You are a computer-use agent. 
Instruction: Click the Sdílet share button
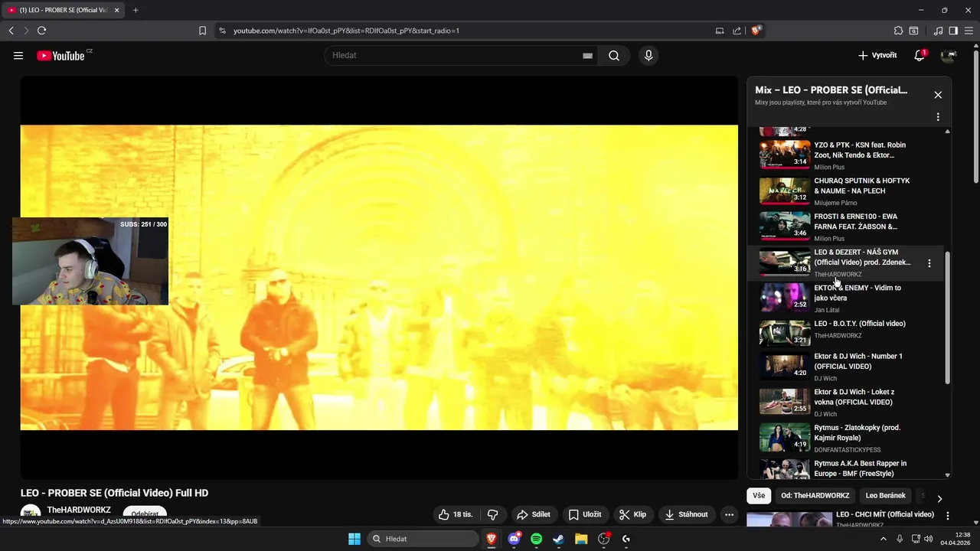click(x=533, y=514)
